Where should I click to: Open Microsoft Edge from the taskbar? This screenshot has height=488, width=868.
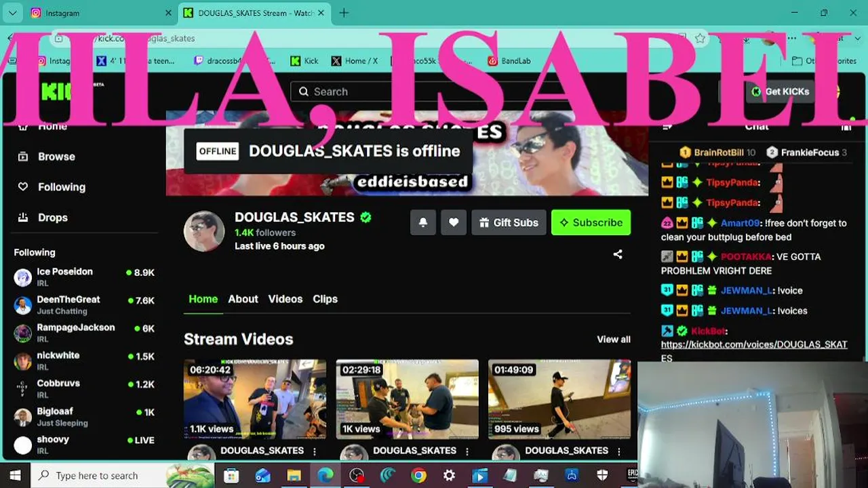(325, 476)
